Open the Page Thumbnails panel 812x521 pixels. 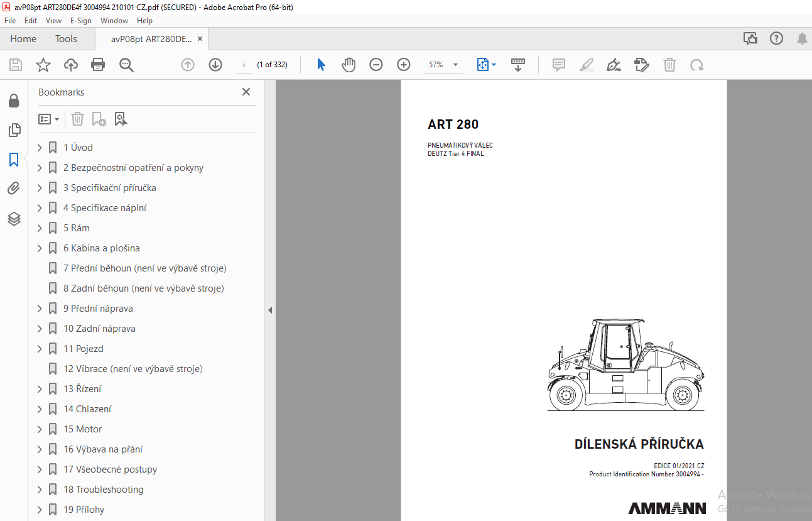(x=14, y=130)
